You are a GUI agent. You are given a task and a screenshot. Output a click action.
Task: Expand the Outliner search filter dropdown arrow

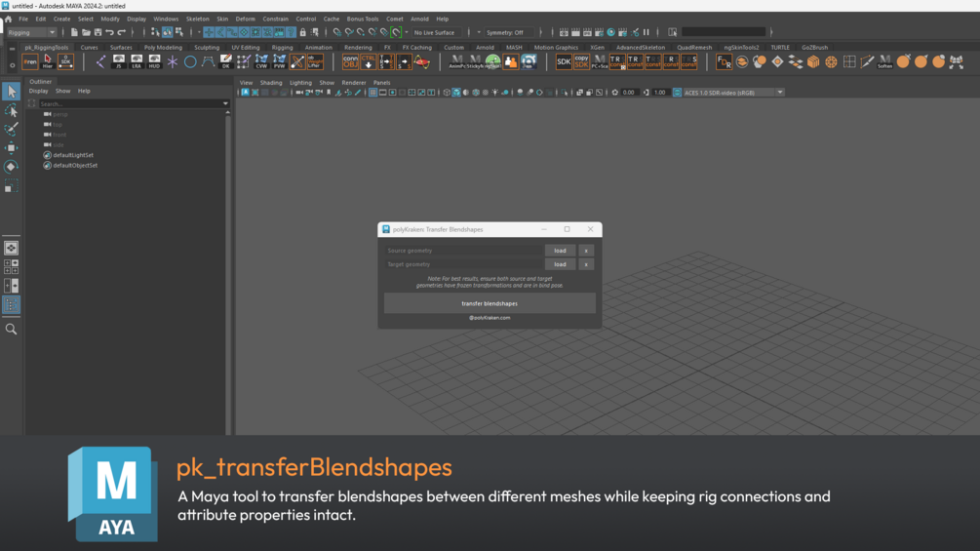point(225,103)
